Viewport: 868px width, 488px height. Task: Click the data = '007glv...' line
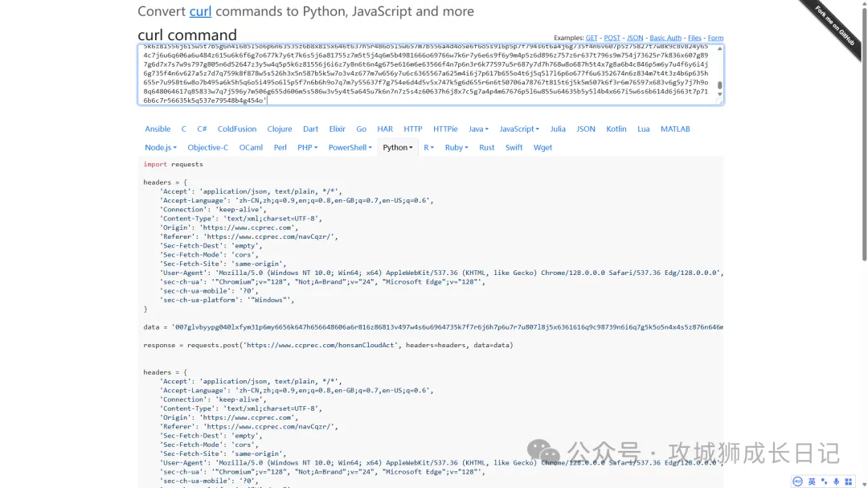pos(433,327)
